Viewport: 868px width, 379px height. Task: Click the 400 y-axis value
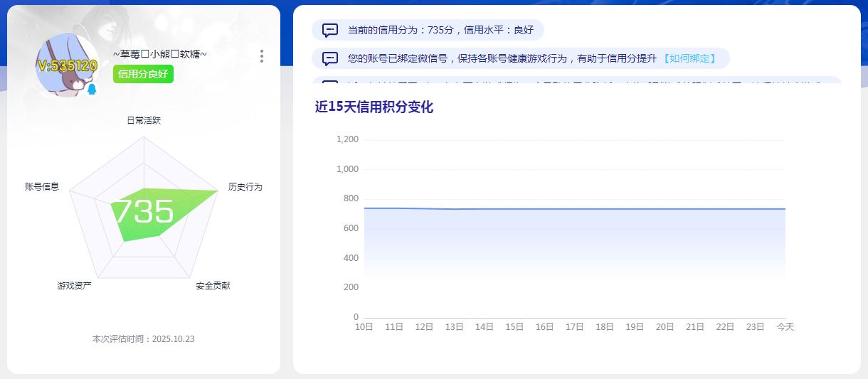click(351, 258)
